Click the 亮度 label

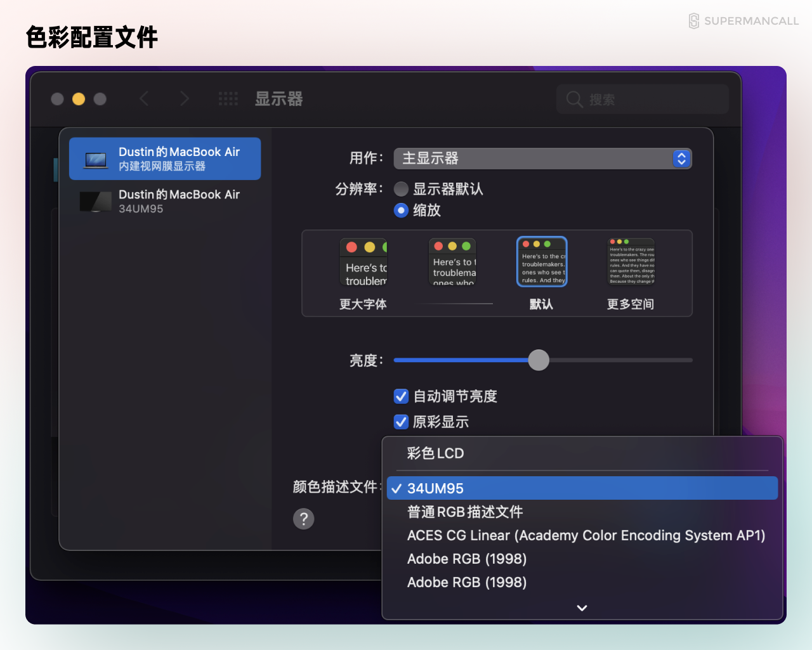366,361
